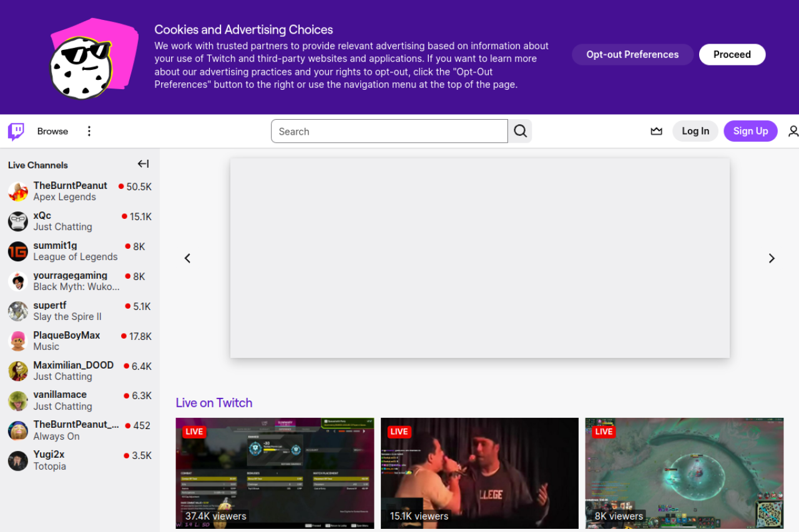Click the 'Apex Legends' game text
This screenshot has height=532, width=799.
coord(64,197)
